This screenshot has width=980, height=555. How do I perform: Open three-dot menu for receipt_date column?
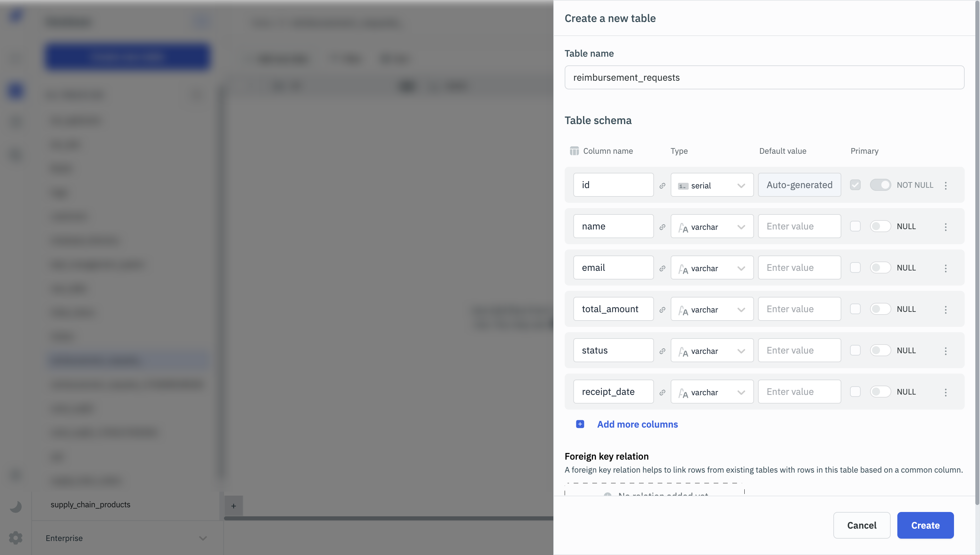pyautogui.click(x=945, y=392)
